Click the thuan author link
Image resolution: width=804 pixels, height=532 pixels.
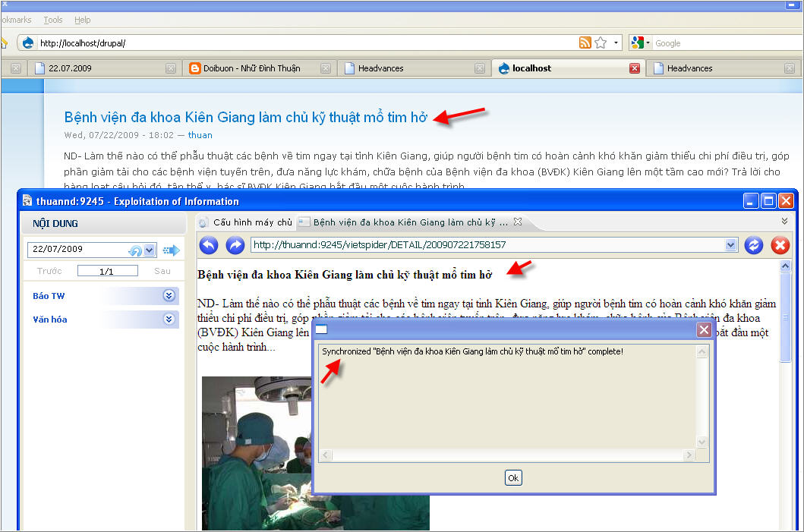[200, 135]
